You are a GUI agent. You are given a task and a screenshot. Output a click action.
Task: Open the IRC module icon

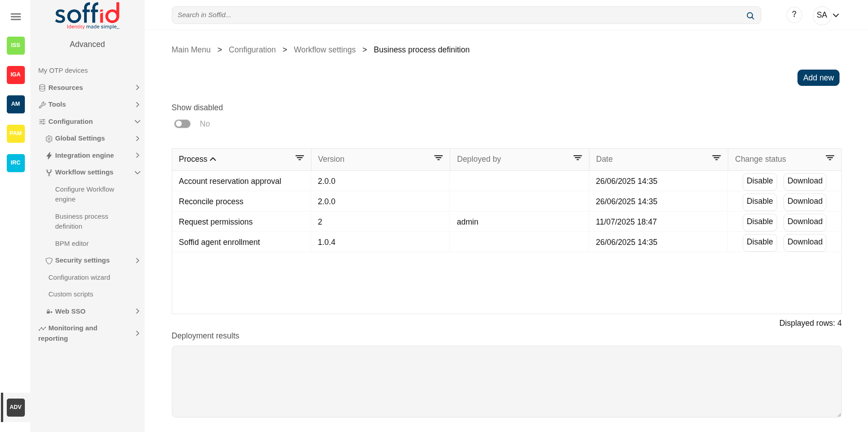coord(16,163)
